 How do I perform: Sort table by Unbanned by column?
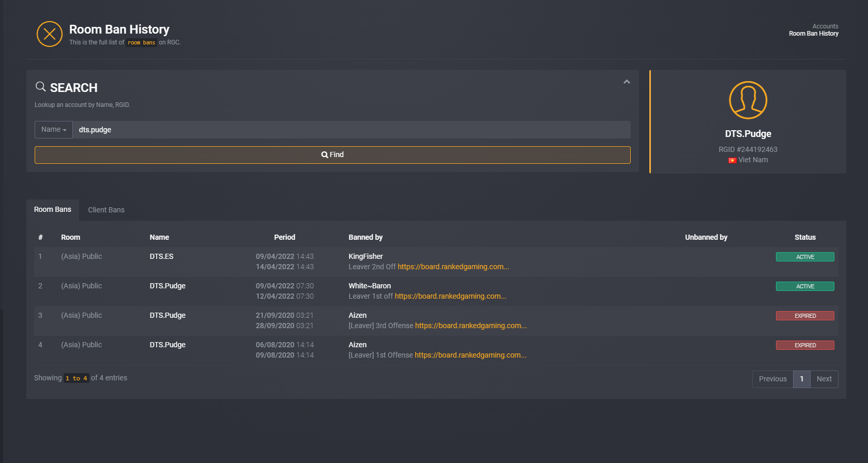coord(706,237)
